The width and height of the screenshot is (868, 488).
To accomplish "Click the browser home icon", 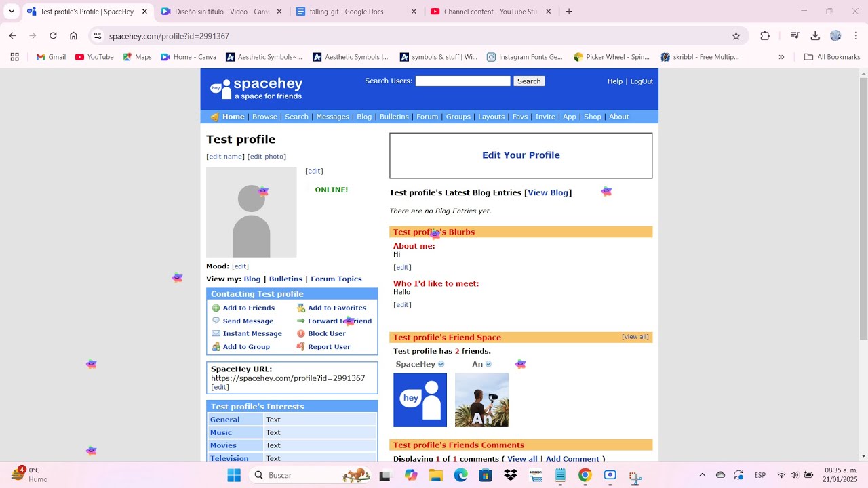I will (x=73, y=36).
